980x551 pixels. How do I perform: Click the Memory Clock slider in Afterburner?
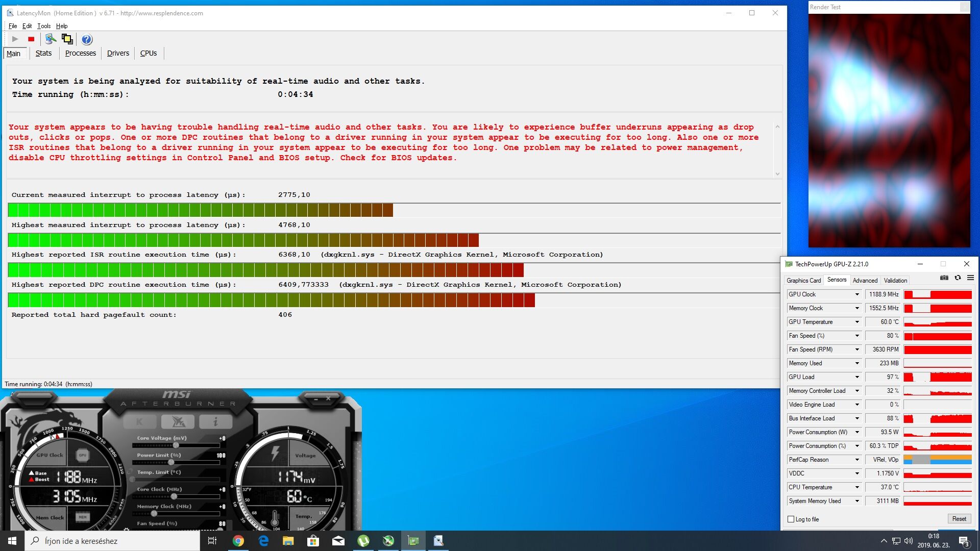point(176,514)
